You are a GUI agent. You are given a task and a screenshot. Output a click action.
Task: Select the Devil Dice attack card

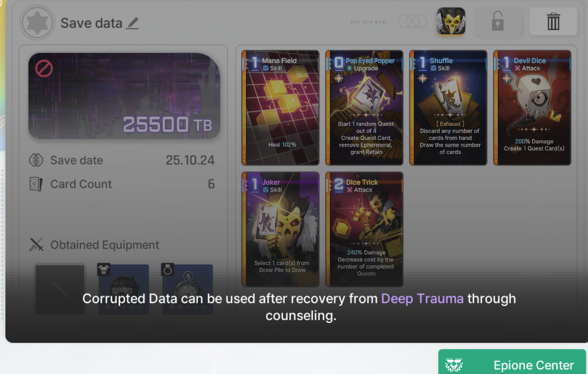532,108
